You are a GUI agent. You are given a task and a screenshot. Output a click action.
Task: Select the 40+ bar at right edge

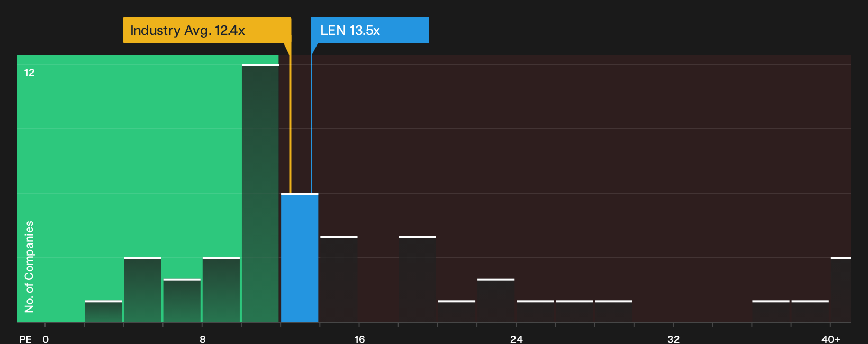click(841, 290)
